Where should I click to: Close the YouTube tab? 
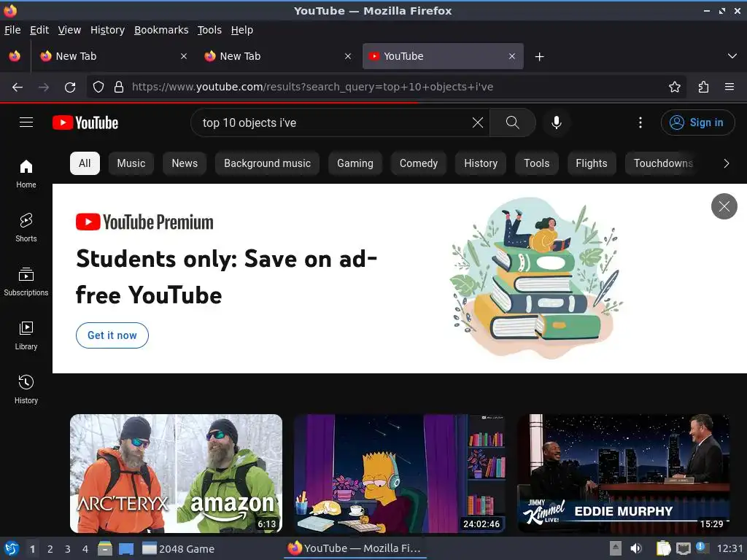click(x=511, y=56)
